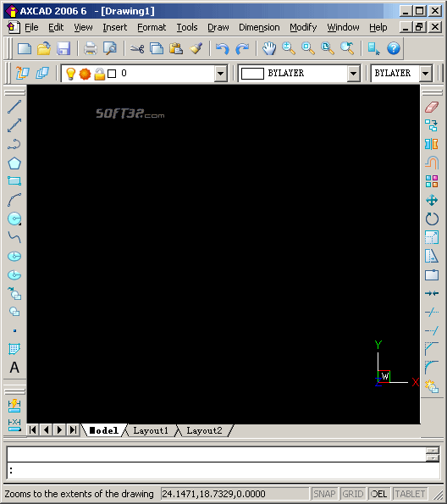This screenshot has height=504, width=447.
Task: Select the Array tool
Action: tap(432, 181)
